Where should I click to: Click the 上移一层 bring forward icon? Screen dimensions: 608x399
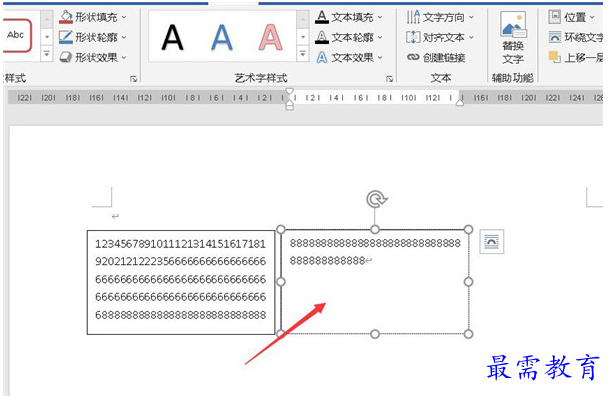[x=554, y=57]
